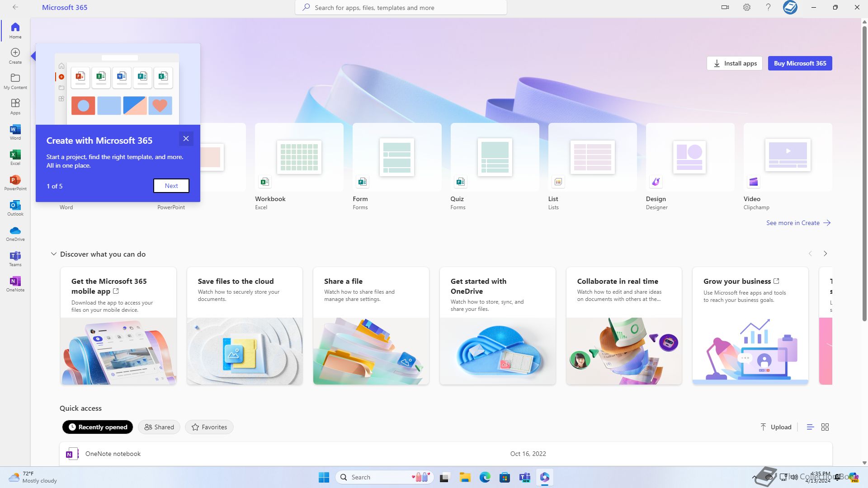Close the Create with Microsoft 365 tip
Screen dimensions: 868x488
(186, 139)
